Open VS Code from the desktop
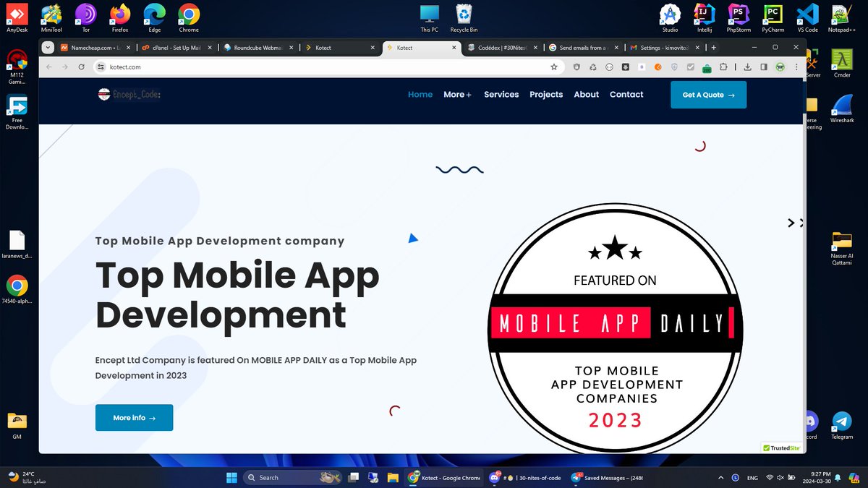868x488 pixels. (807, 13)
